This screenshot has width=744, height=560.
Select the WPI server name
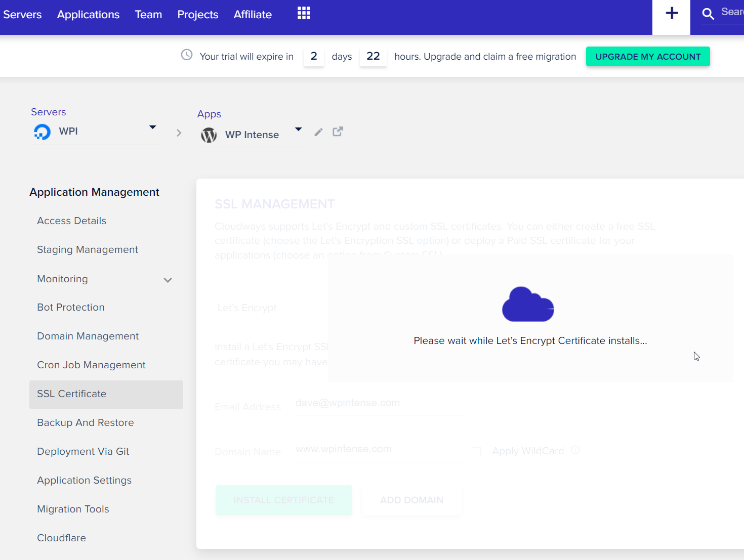coord(68,132)
